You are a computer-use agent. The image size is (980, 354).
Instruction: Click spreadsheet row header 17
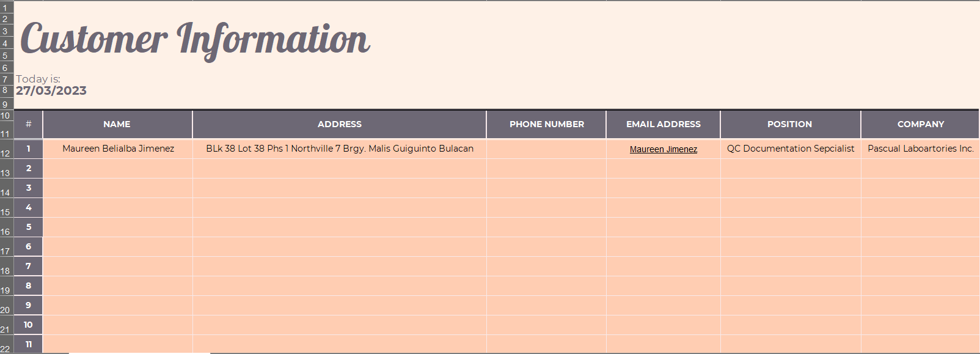[6, 251]
